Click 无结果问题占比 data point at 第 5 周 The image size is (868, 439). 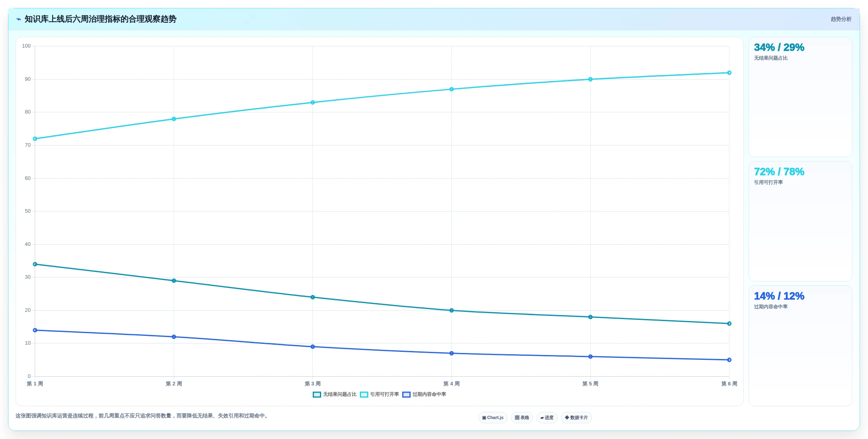[590, 317]
